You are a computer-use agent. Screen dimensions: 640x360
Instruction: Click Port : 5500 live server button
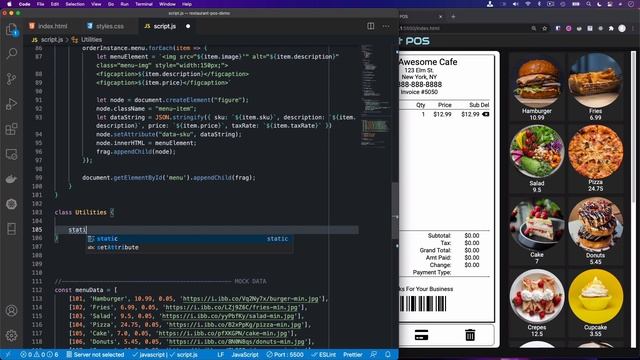point(285,355)
